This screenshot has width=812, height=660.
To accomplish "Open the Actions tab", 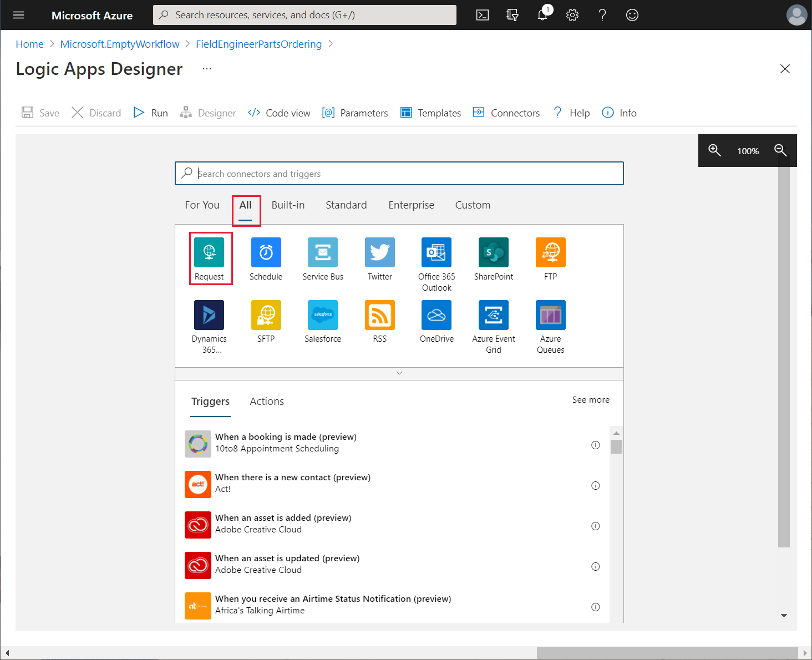I will (x=267, y=402).
